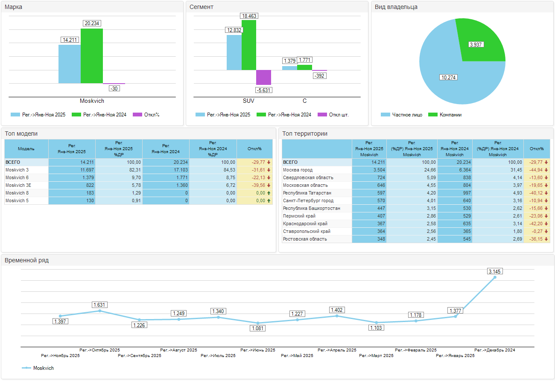Click the red arrow in Ростовская область row

coord(546,239)
